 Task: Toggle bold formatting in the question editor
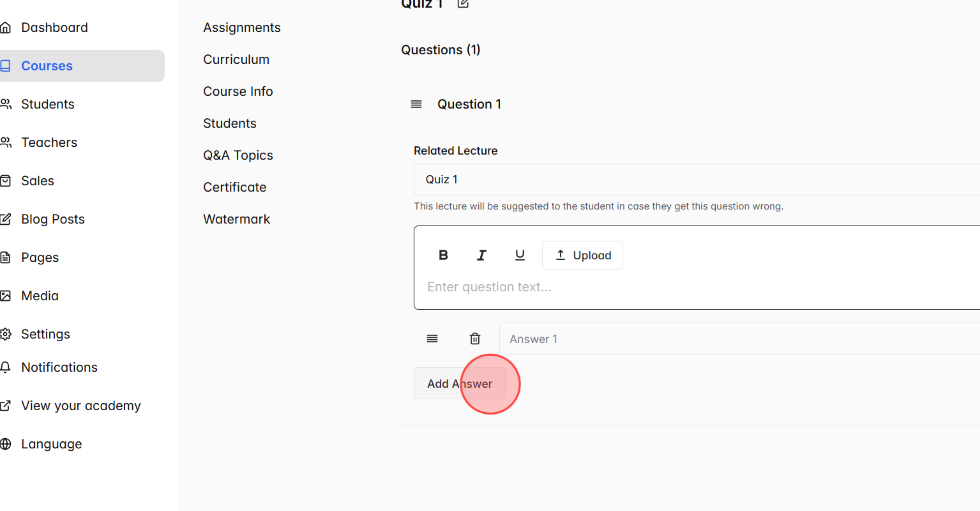[x=443, y=255]
